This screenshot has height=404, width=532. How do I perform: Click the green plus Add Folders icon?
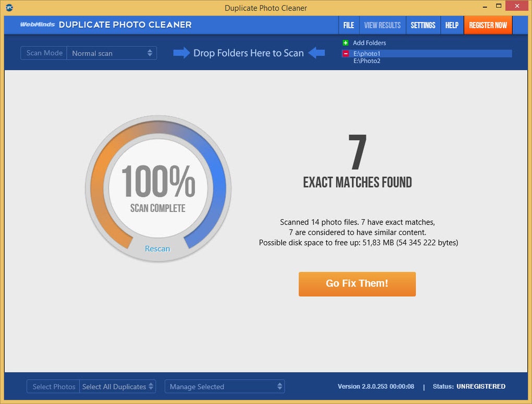345,43
